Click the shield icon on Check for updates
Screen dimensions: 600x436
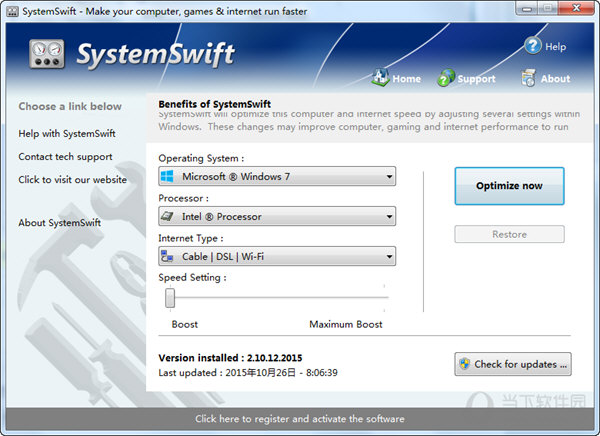(465, 364)
